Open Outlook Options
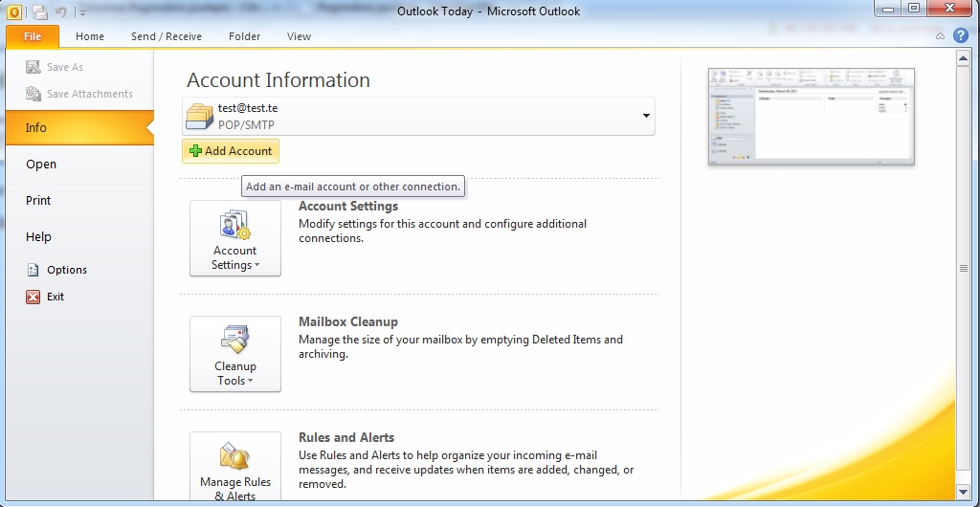The width and height of the screenshot is (980, 507). point(67,270)
